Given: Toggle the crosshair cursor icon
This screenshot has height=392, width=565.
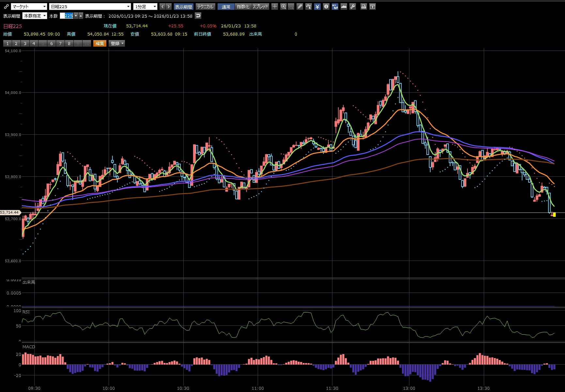Looking at the screenshot, I should pos(275,7).
